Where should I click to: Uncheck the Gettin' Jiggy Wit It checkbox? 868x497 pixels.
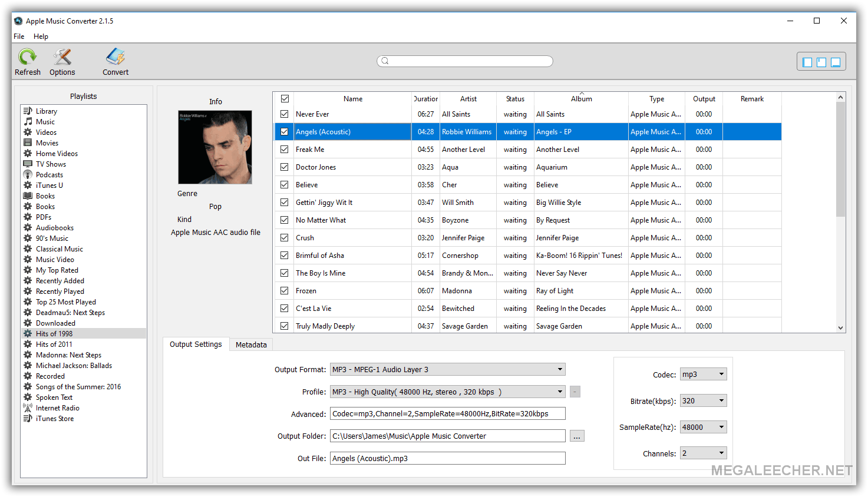point(285,203)
